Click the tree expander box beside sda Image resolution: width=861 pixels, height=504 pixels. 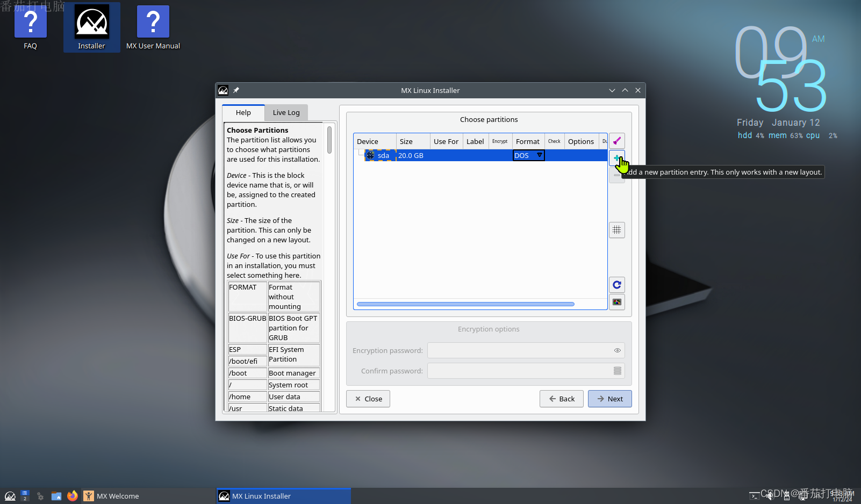tap(361, 152)
